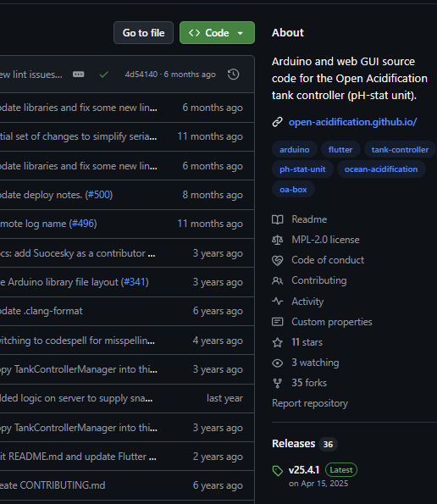Expand the commit message ellipsis icon
This screenshot has width=437, height=504.
pyautogui.click(x=79, y=75)
